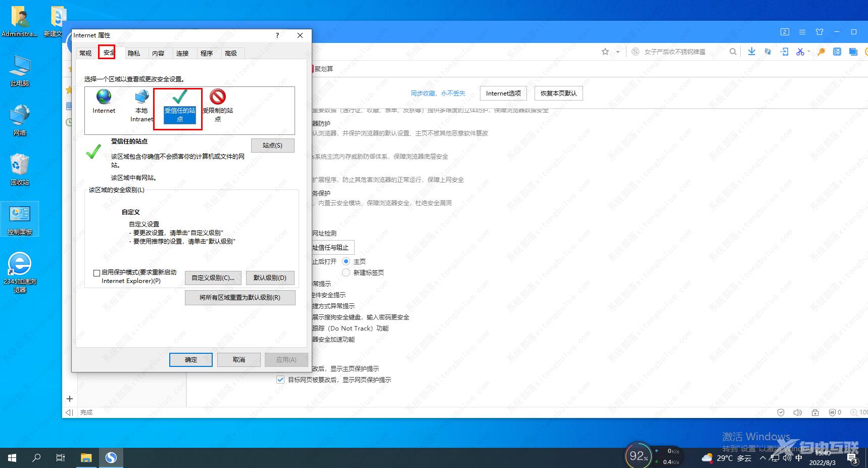Click Sogou browser icon in taskbar
868x468 pixels.
tap(111, 458)
